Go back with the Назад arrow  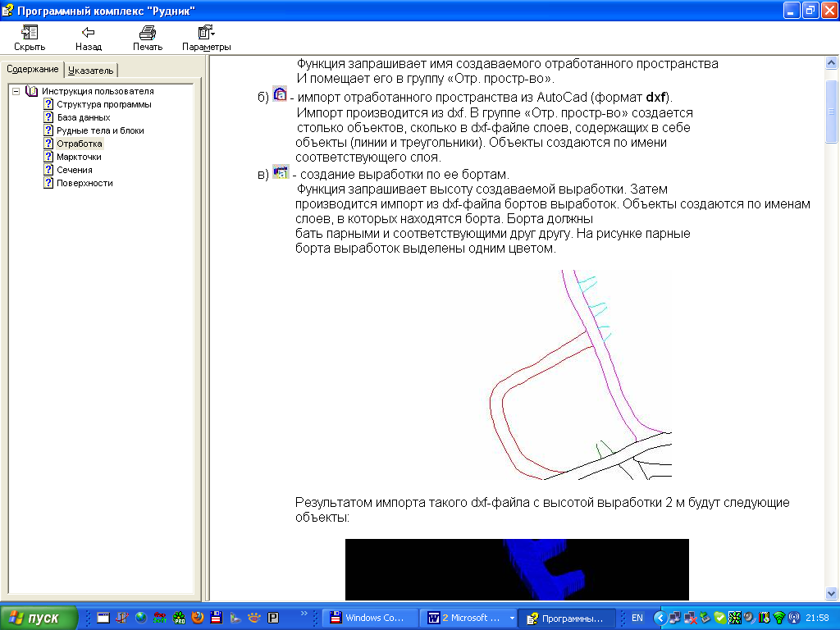[x=89, y=38]
